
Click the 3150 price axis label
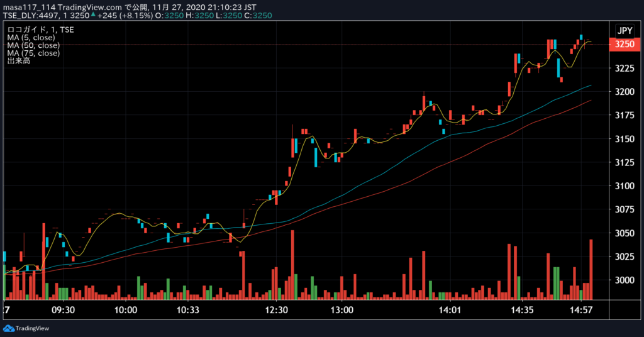(625, 139)
